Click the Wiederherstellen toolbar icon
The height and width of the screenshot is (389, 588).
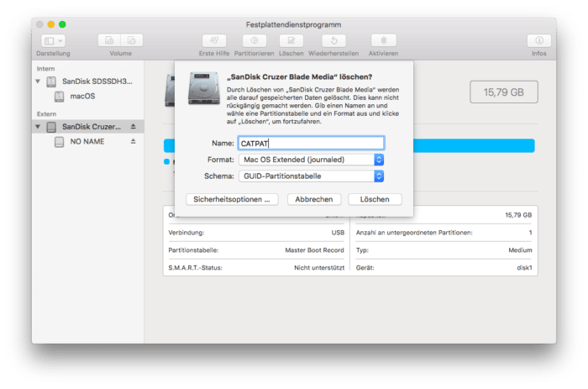pos(333,40)
